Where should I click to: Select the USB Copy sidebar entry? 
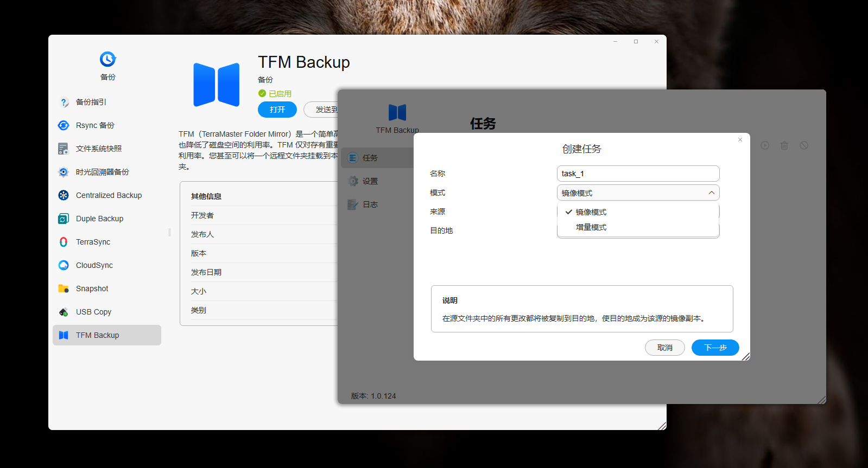pos(107,312)
